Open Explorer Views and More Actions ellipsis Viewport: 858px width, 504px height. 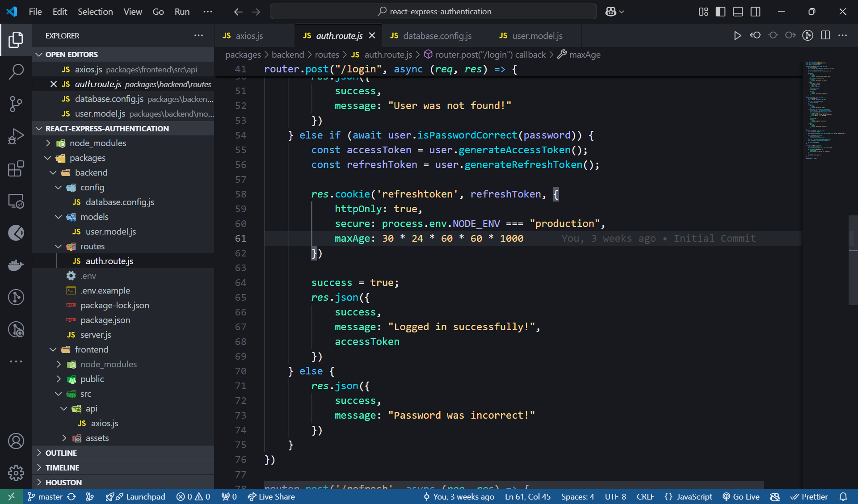click(x=199, y=36)
